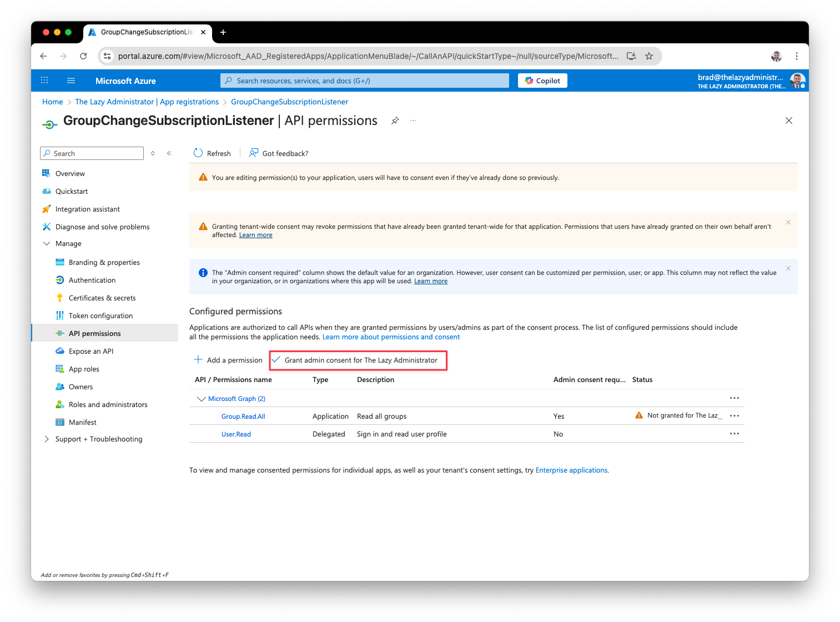840x622 pixels.
Task: Dismiss the tenant-wide consent warning banner
Action: (788, 222)
